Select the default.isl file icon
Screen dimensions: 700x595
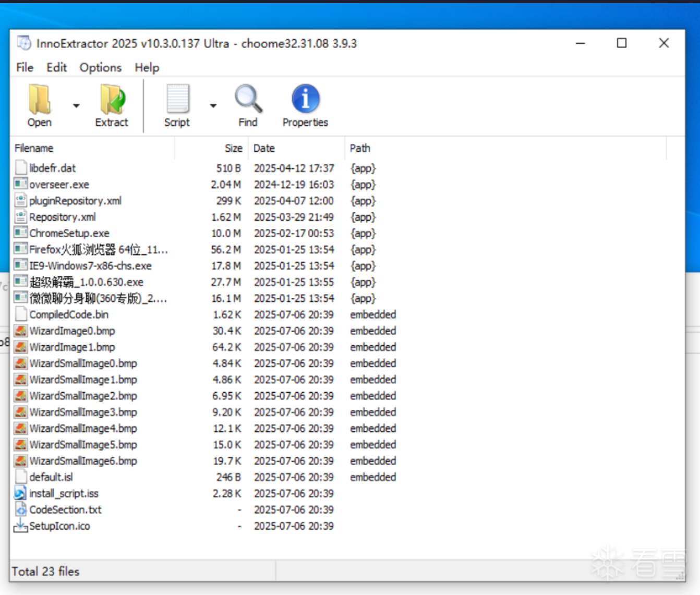[x=21, y=477]
